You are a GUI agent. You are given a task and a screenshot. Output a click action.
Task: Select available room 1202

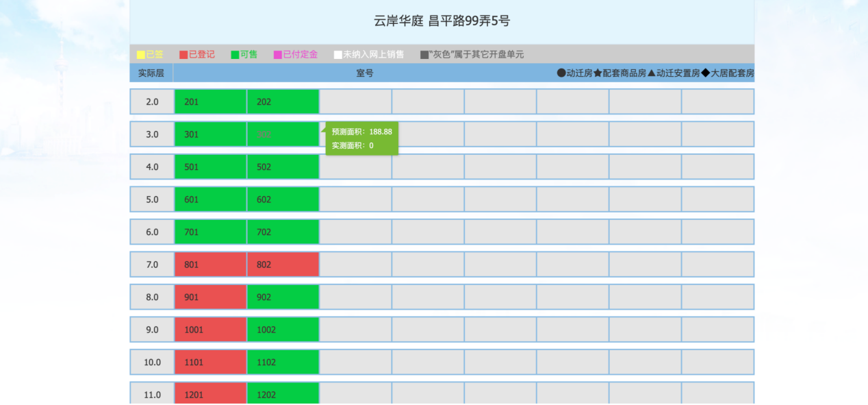[283, 394]
